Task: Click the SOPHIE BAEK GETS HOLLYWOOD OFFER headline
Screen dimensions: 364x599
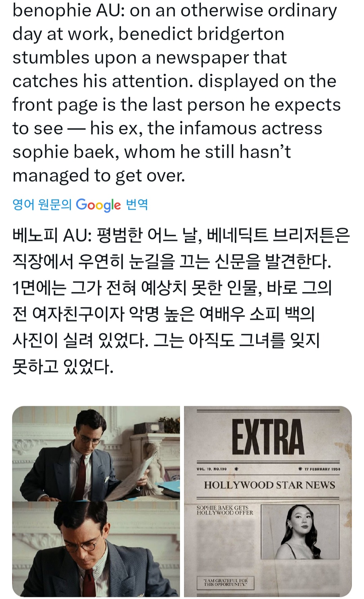Action: tap(225, 510)
